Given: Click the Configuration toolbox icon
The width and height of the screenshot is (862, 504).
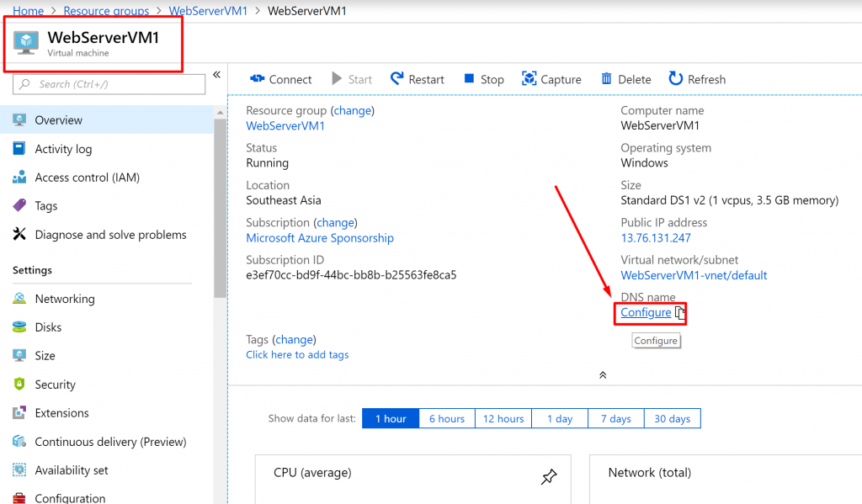Looking at the screenshot, I should (x=19, y=498).
